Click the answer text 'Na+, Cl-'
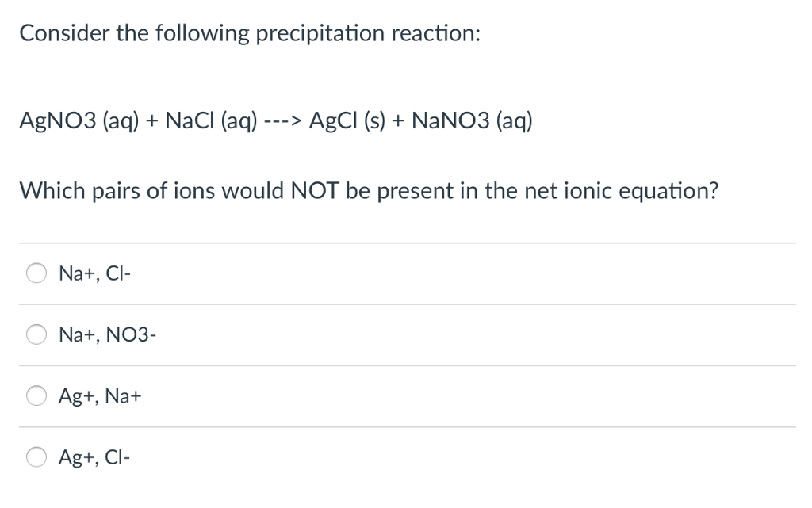Viewport: 812px width, 508px height. click(95, 273)
